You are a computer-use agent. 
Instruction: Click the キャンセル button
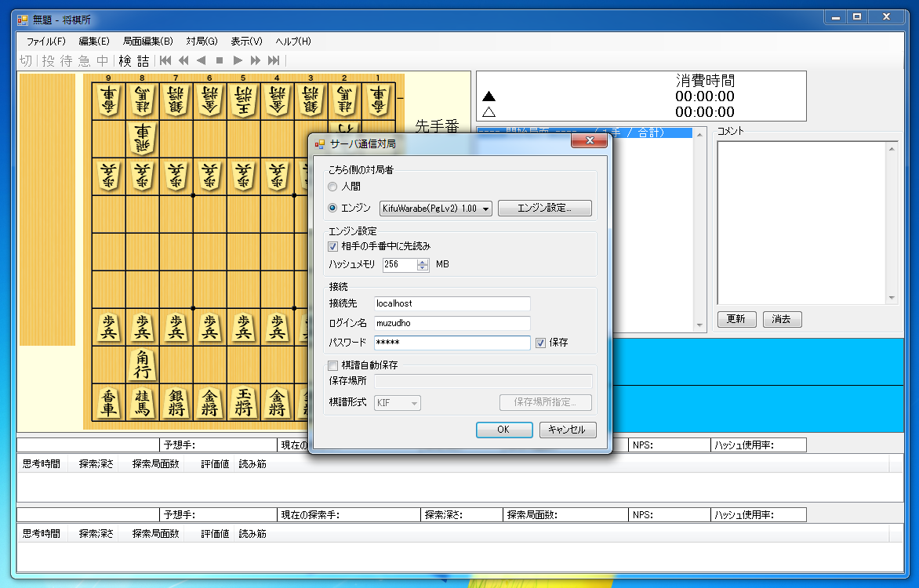click(568, 430)
